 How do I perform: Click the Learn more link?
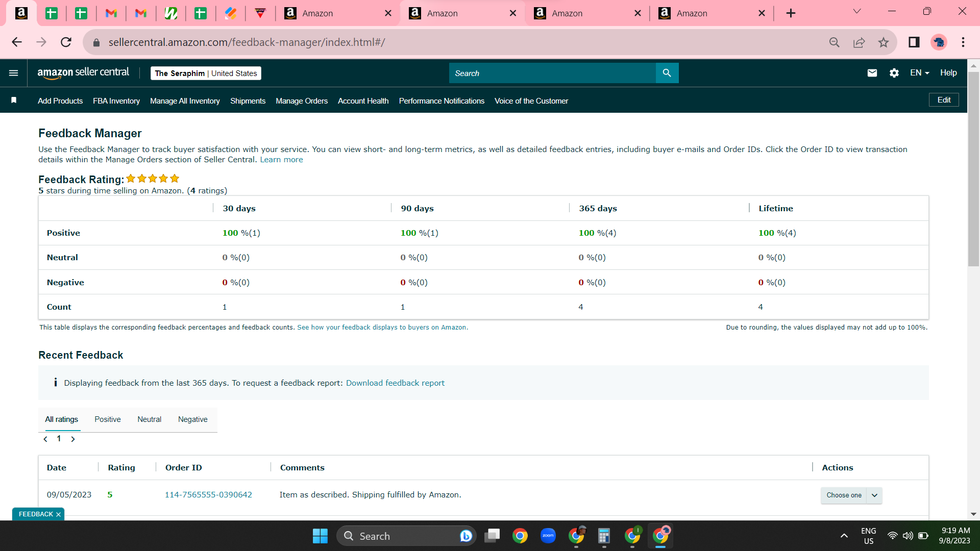point(281,160)
